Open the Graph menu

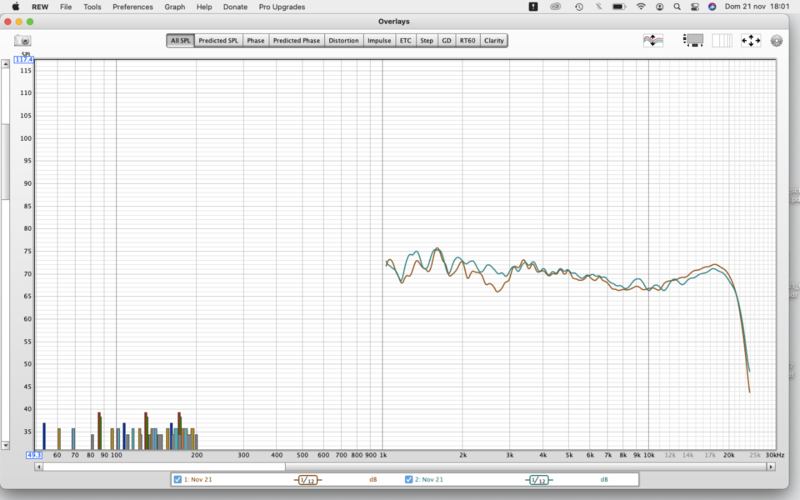[174, 6]
